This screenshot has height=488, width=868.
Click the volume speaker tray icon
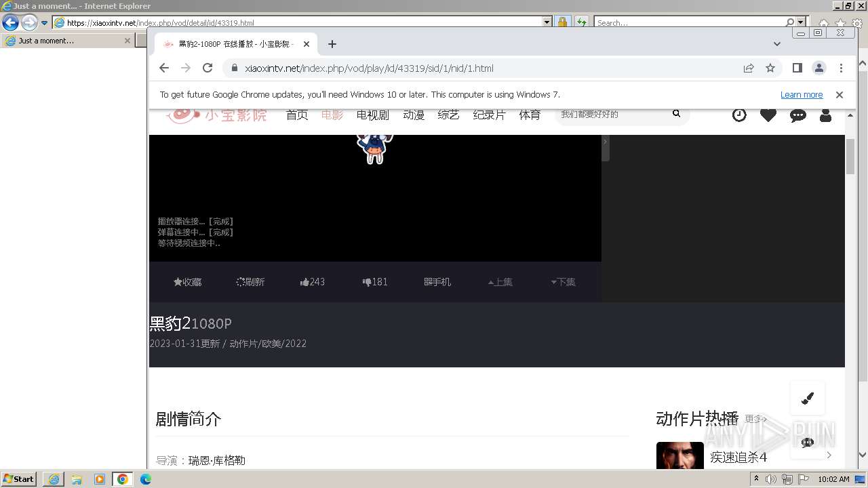pos(771,479)
